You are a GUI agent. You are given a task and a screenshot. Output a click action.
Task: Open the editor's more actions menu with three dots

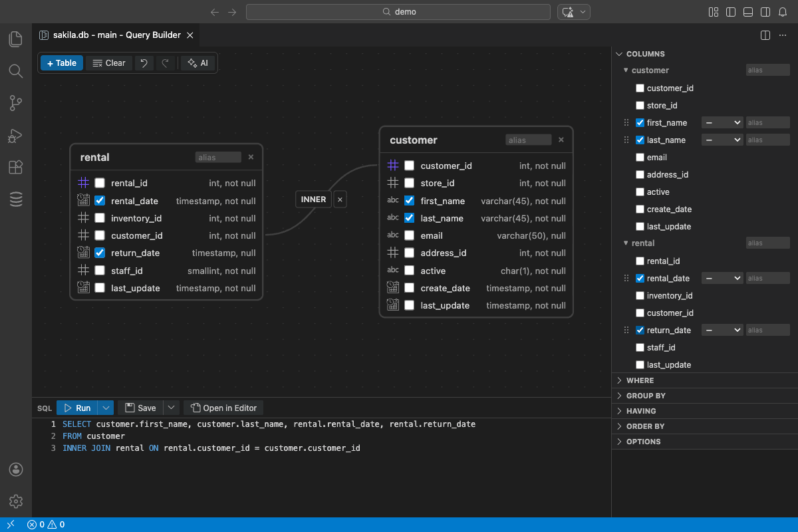782,35
